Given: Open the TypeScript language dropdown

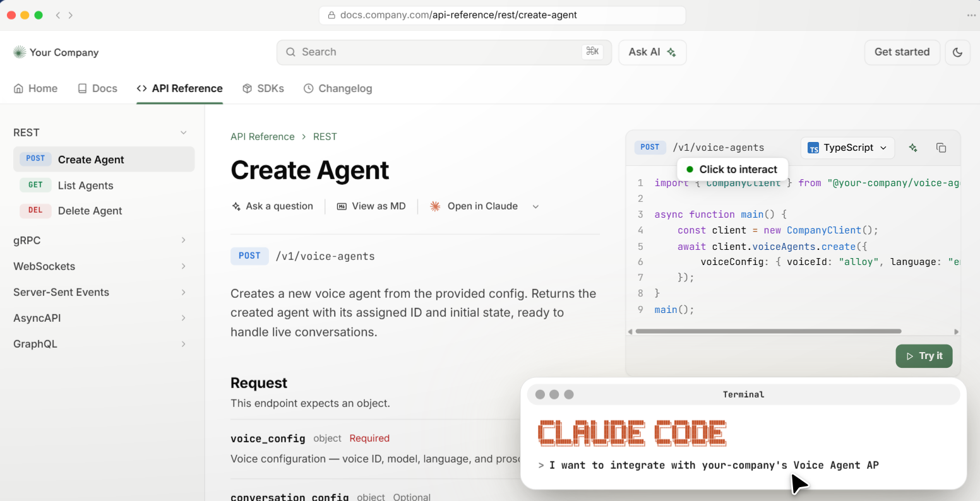Looking at the screenshot, I should (x=847, y=148).
